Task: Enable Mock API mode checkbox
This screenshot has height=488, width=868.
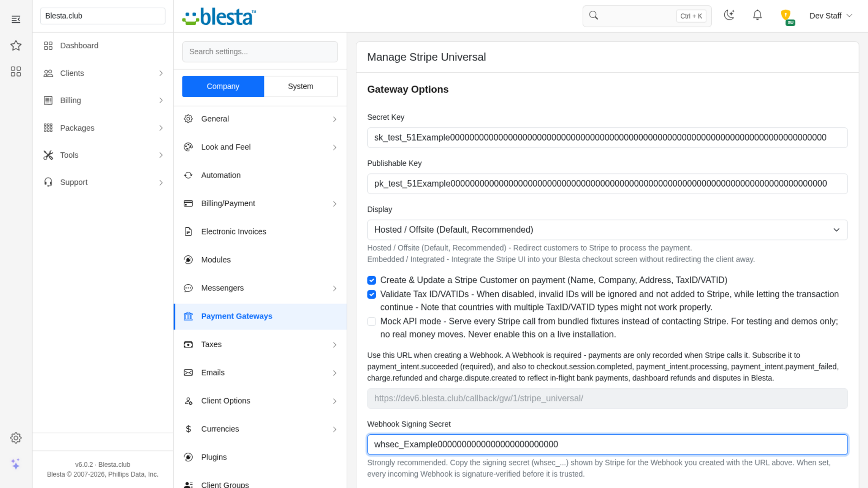Action: (x=372, y=322)
